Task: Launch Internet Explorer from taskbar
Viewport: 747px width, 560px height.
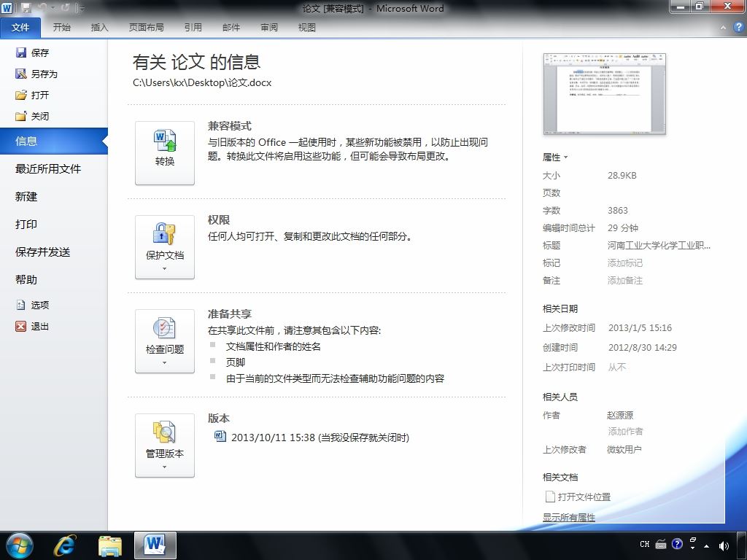Action: click(64, 545)
